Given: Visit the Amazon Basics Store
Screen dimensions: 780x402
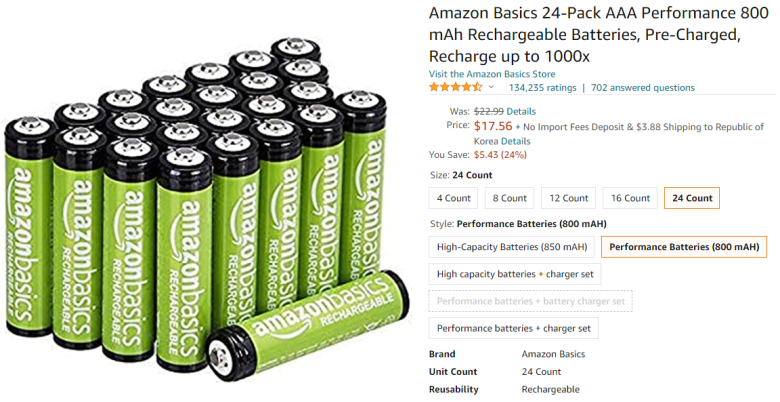Looking at the screenshot, I should (x=492, y=74).
